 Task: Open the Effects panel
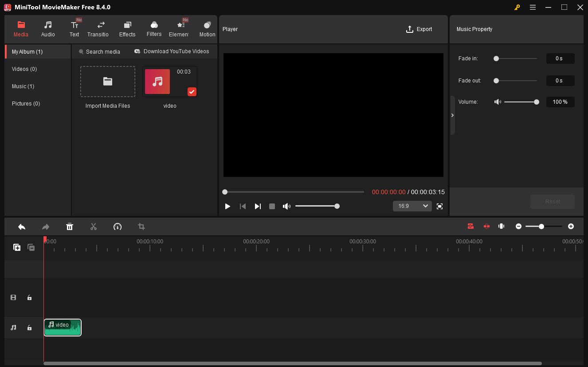tap(127, 28)
